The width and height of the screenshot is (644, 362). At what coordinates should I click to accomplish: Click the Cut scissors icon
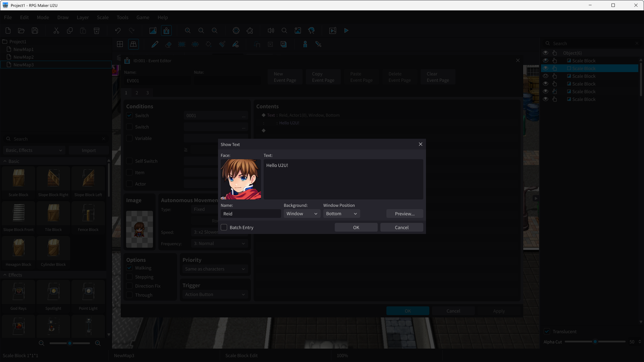(56, 31)
